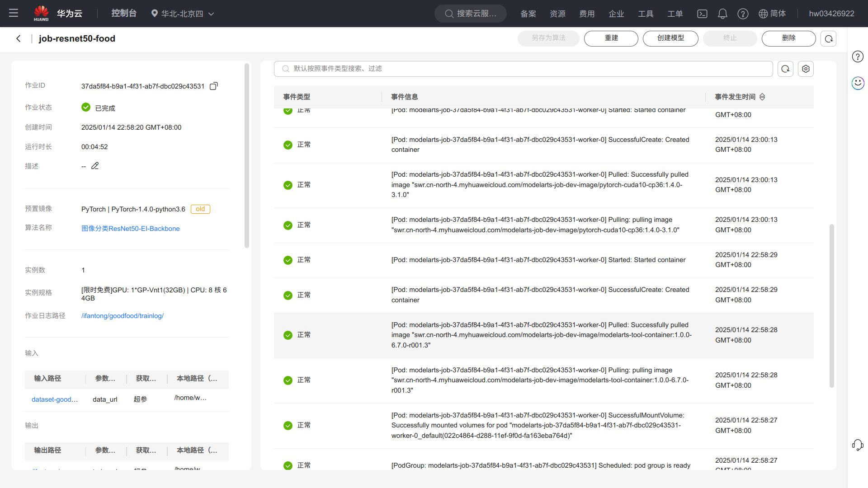The image size is (868, 488).
Task: Open customer service headset icon
Action: coord(858,445)
